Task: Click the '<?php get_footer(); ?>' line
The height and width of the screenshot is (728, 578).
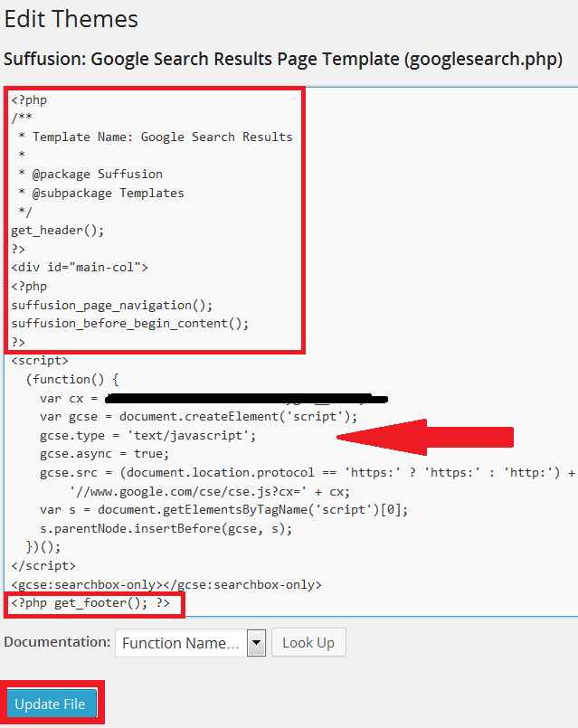Action: point(90,603)
